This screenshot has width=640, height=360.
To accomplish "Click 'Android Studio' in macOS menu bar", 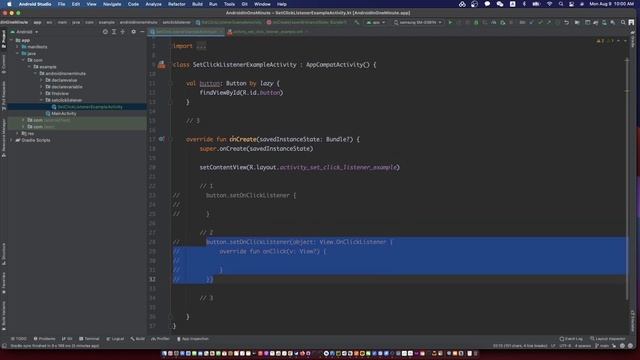I will point(35,4).
